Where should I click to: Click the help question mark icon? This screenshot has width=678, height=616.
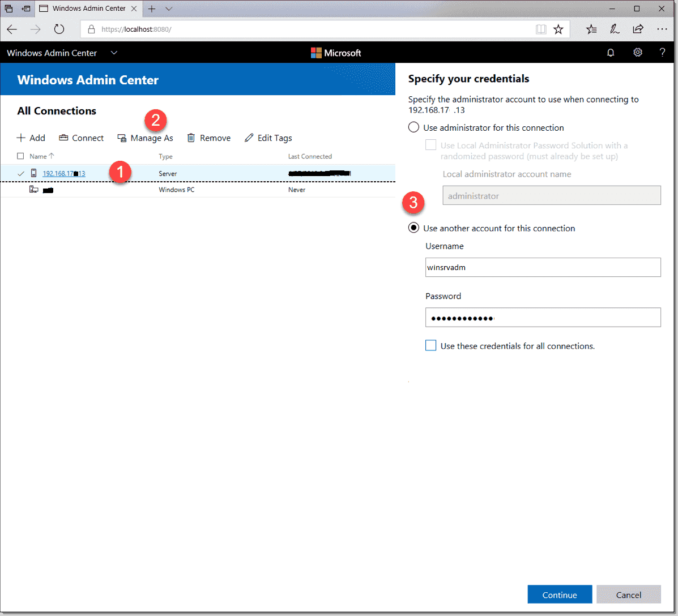[662, 53]
